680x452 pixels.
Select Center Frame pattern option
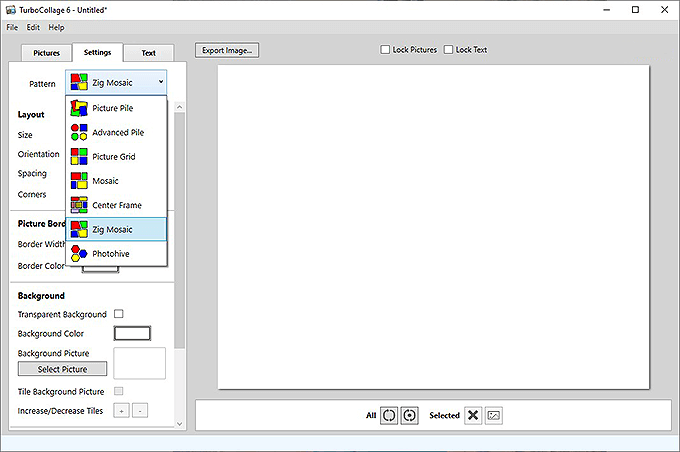click(116, 205)
